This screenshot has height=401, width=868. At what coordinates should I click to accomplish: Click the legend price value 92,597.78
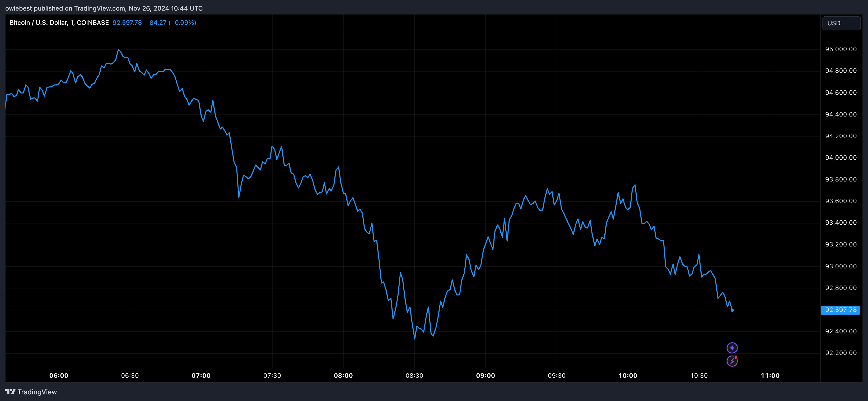[x=127, y=22]
